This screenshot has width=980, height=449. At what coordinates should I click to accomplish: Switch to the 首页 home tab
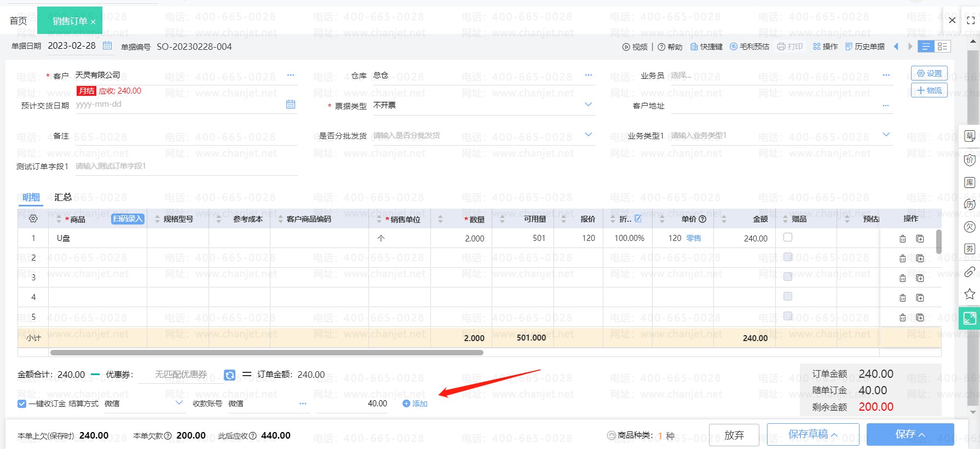coord(18,21)
